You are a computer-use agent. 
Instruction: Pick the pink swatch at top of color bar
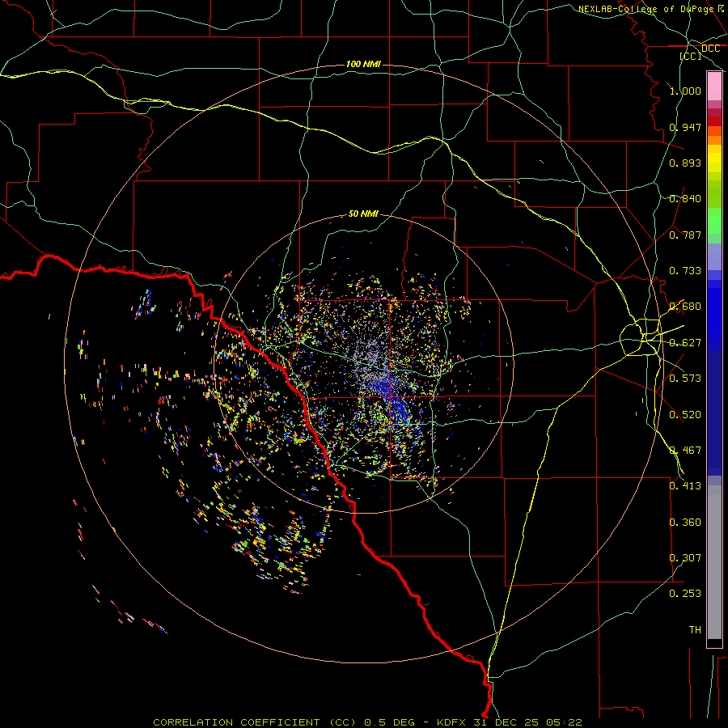click(x=714, y=87)
